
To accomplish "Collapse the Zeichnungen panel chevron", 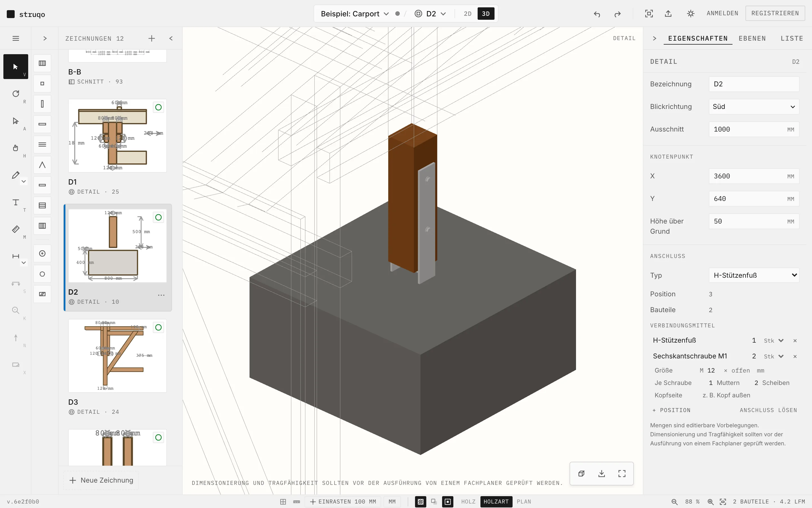I will point(171,38).
